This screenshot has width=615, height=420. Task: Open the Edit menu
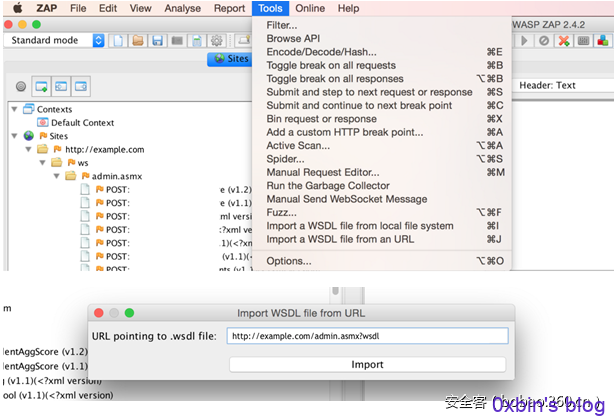point(108,8)
